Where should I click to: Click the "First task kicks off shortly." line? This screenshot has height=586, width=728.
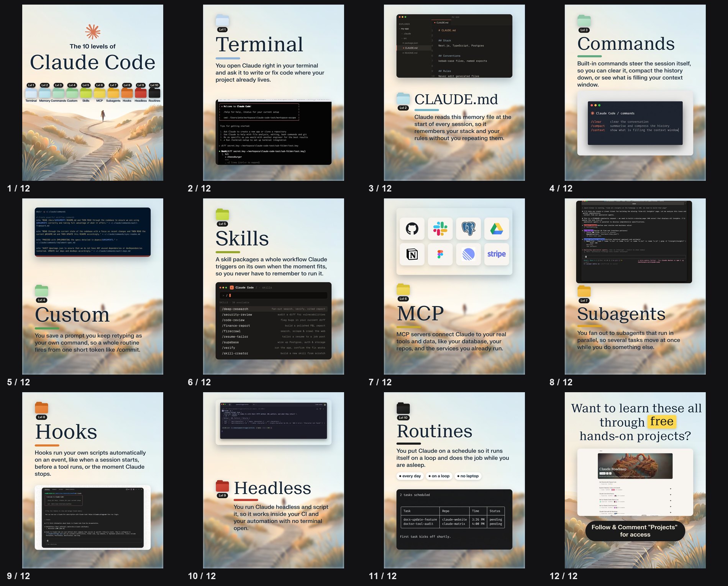pos(425,537)
